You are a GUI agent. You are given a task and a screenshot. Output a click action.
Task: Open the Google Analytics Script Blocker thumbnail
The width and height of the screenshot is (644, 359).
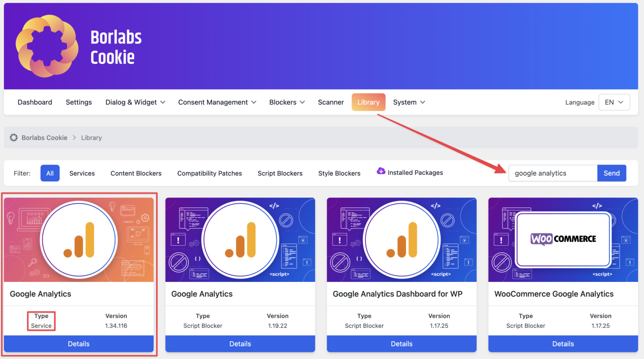(240, 240)
